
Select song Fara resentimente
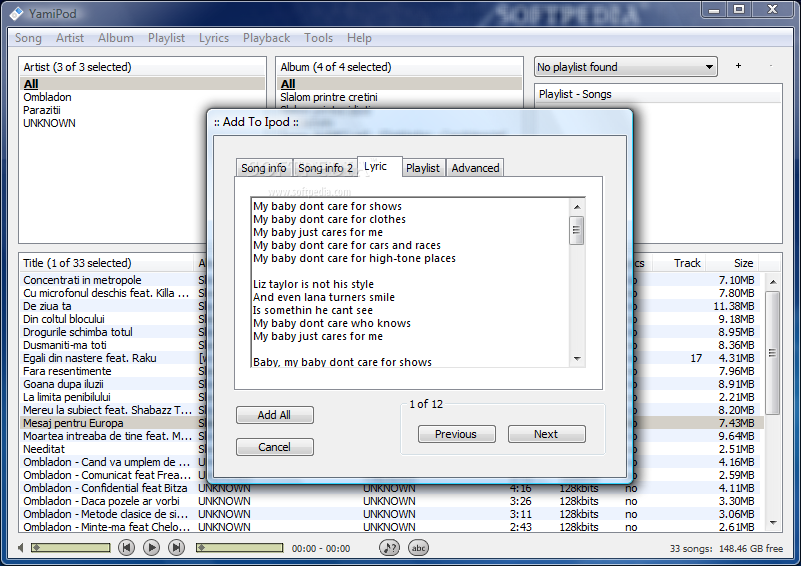(x=67, y=371)
